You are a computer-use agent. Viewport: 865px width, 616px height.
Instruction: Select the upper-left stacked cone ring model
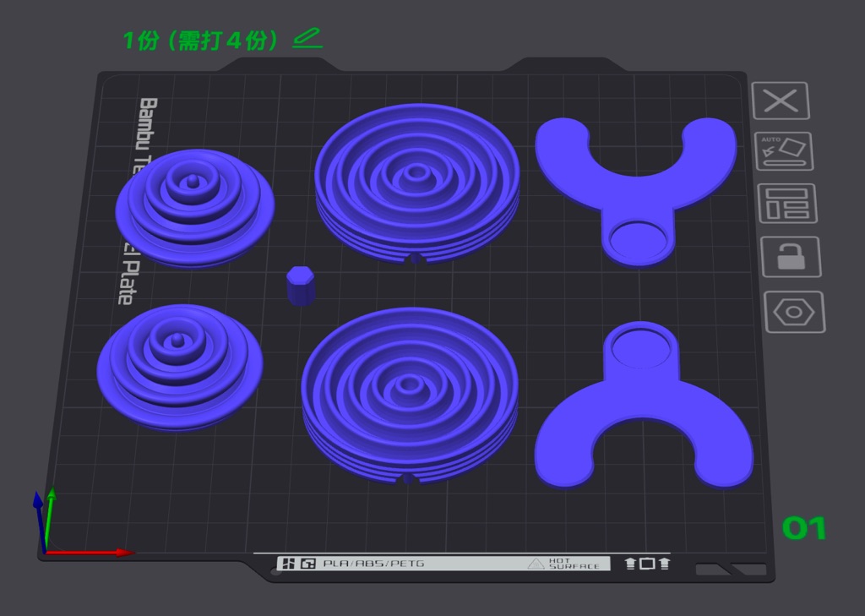click(195, 208)
